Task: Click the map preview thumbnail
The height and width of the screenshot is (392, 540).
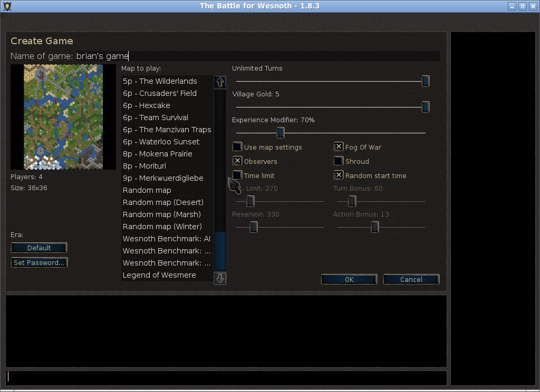Action: tap(63, 117)
